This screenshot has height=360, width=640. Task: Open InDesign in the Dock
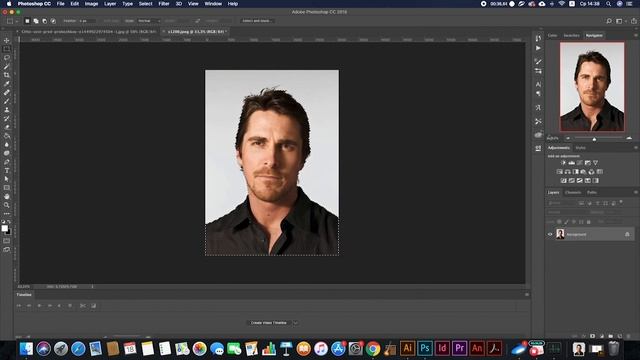coord(442,349)
